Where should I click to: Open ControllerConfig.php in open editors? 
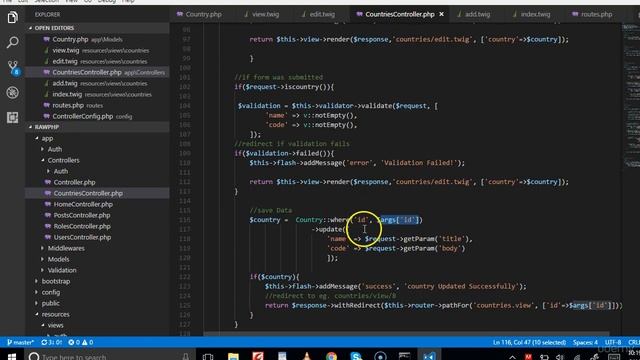click(97, 116)
